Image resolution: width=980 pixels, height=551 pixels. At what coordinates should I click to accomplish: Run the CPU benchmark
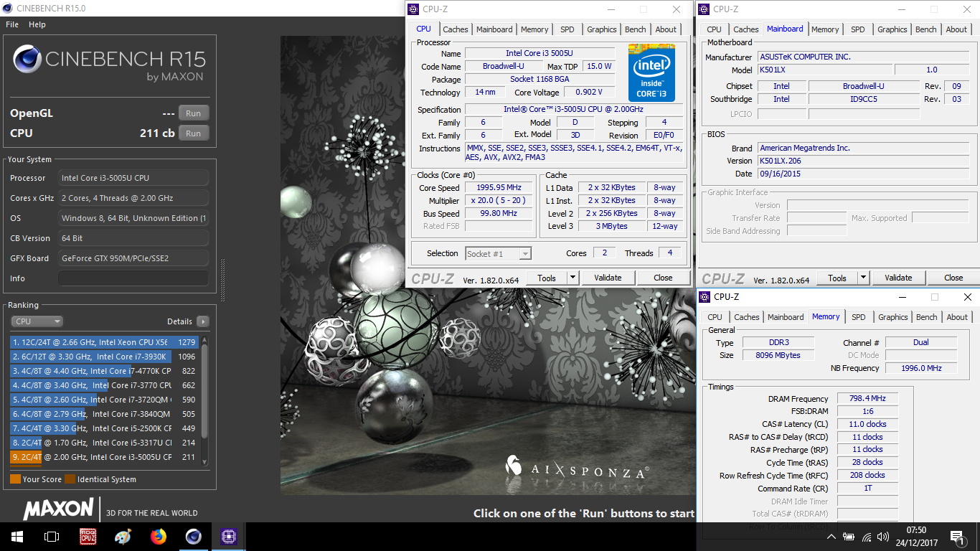pyautogui.click(x=194, y=133)
